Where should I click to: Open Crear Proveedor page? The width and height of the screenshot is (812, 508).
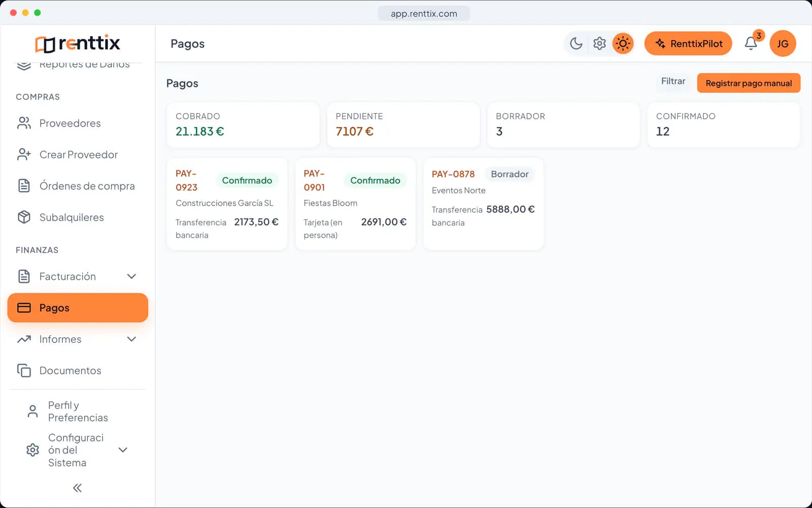(78, 154)
